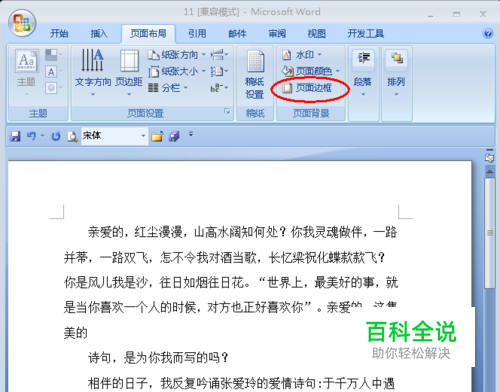Viewport: 500px width, 392px height.
Task: Click the Text Direction (文字方向) button
Action: coord(93,73)
